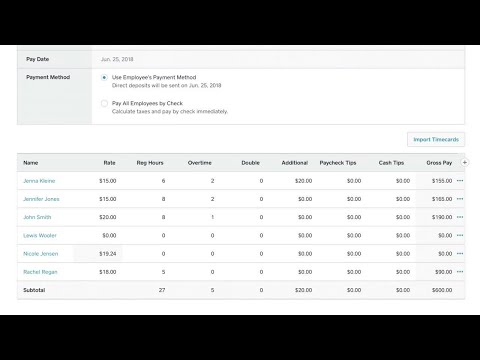This screenshot has width=480, height=360.
Task: Click Rachel Regan's $18.00 rate
Action: coord(108,272)
